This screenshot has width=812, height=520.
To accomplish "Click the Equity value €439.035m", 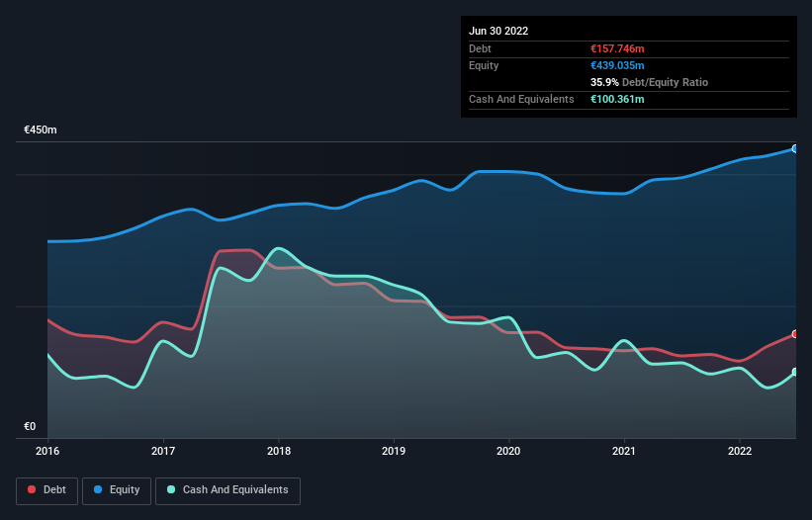I will [x=617, y=65].
